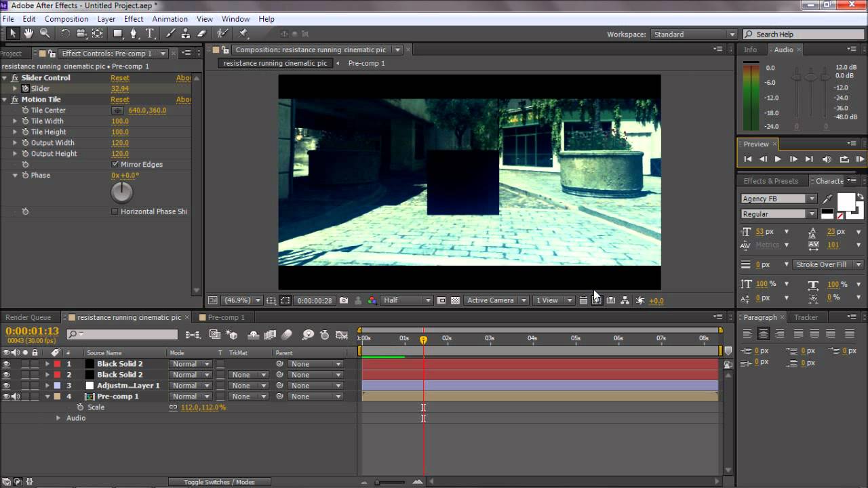This screenshot has width=868, height=488.
Task: Toggle Transparency Grid in viewer
Action: coord(455,300)
